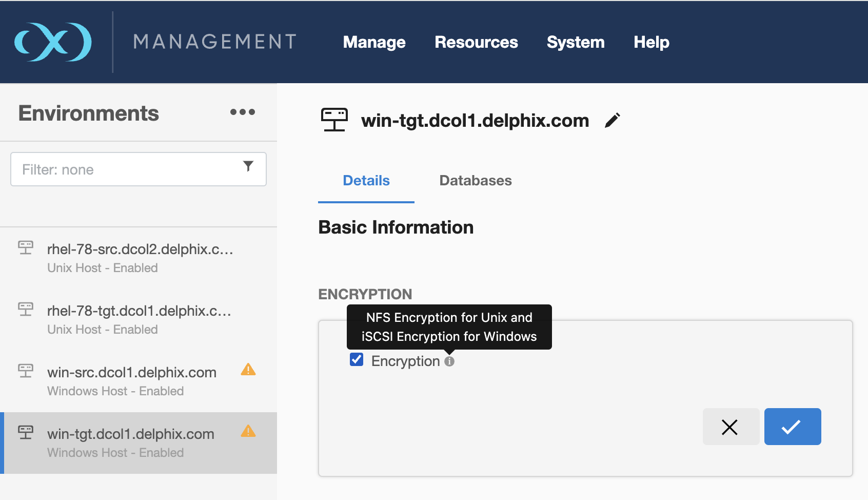Confirm encryption changes with checkmark button
Screen dimensions: 868x500
(792, 427)
